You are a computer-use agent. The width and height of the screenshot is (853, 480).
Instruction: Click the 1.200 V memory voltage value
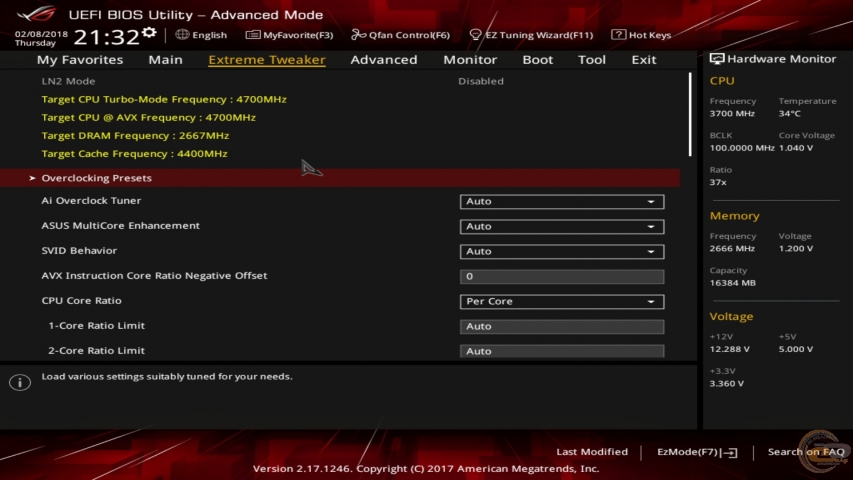796,249
